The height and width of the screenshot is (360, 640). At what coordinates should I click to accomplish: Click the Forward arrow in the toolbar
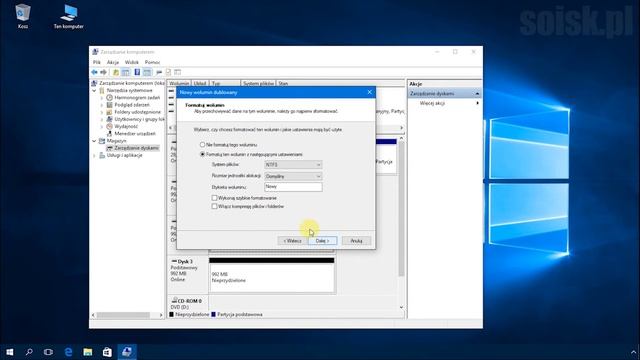[104, 72]
